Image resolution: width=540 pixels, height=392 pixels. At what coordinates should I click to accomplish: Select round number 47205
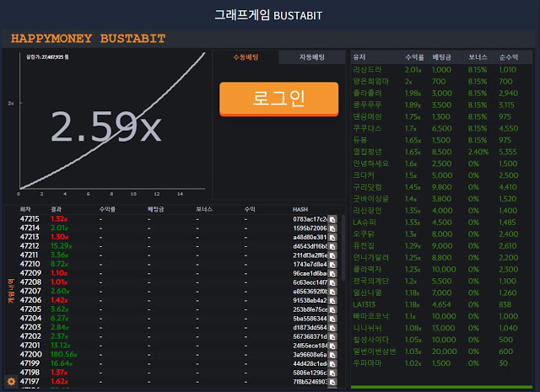click(30, 309)
